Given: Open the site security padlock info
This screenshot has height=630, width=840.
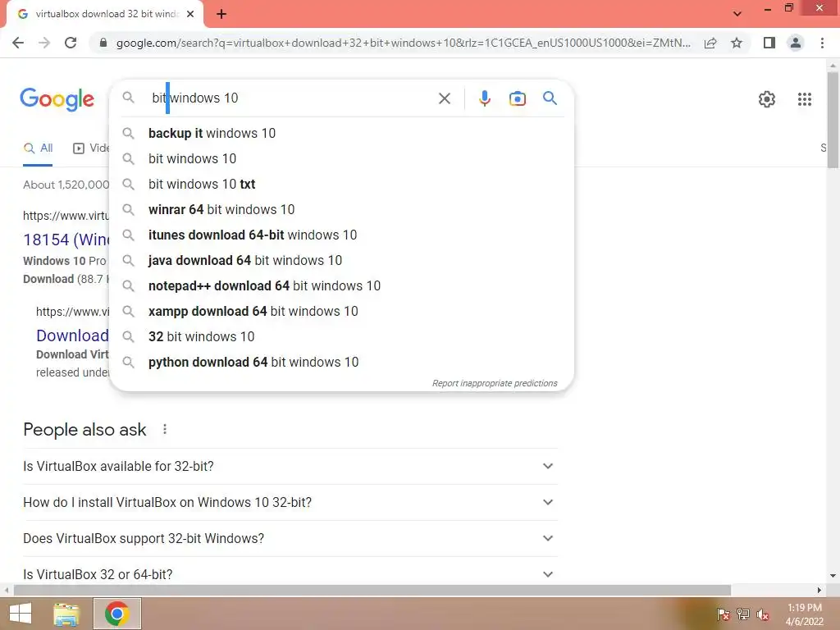Looking at the screenshot, I should click(x=103, y=43).
